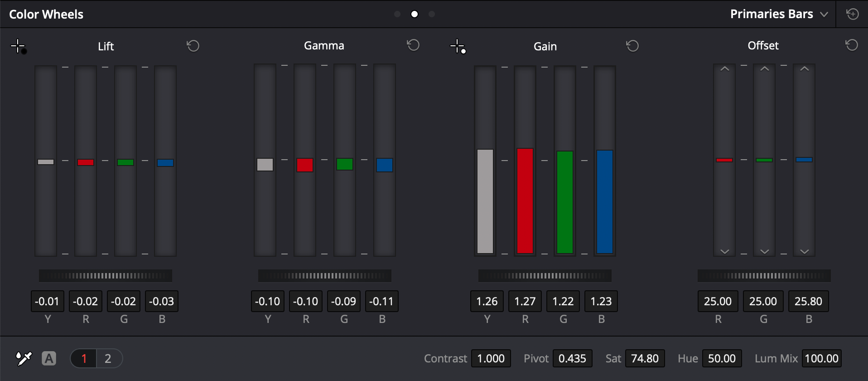
Task: Click the Gamma master jog wheel
Action: [325, 275]
